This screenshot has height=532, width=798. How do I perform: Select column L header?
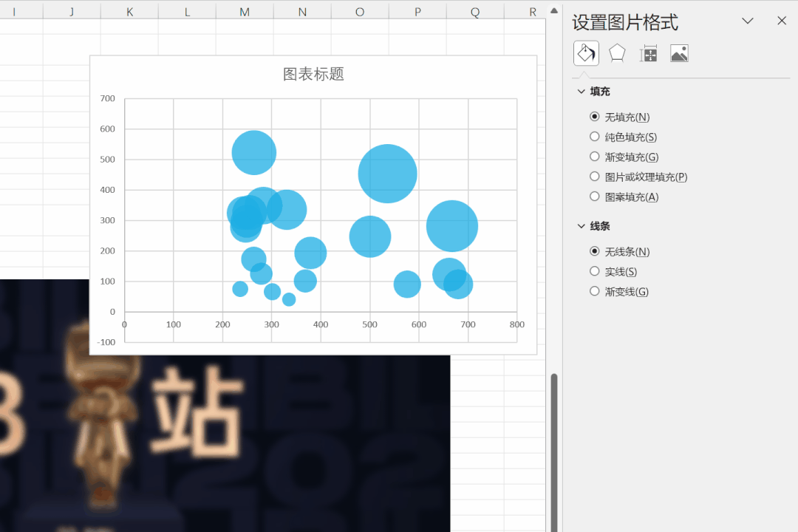187,12
